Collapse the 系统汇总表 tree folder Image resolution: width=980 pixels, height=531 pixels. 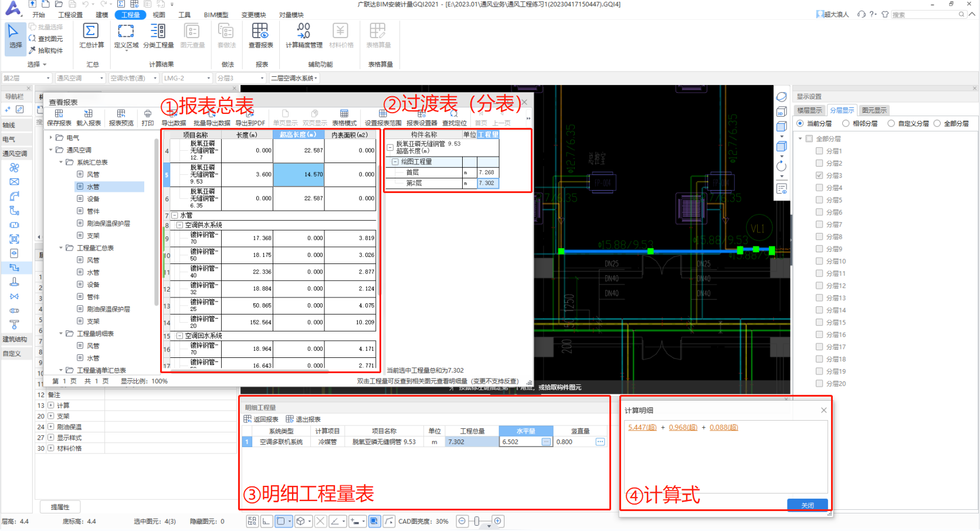pos(61,163)
